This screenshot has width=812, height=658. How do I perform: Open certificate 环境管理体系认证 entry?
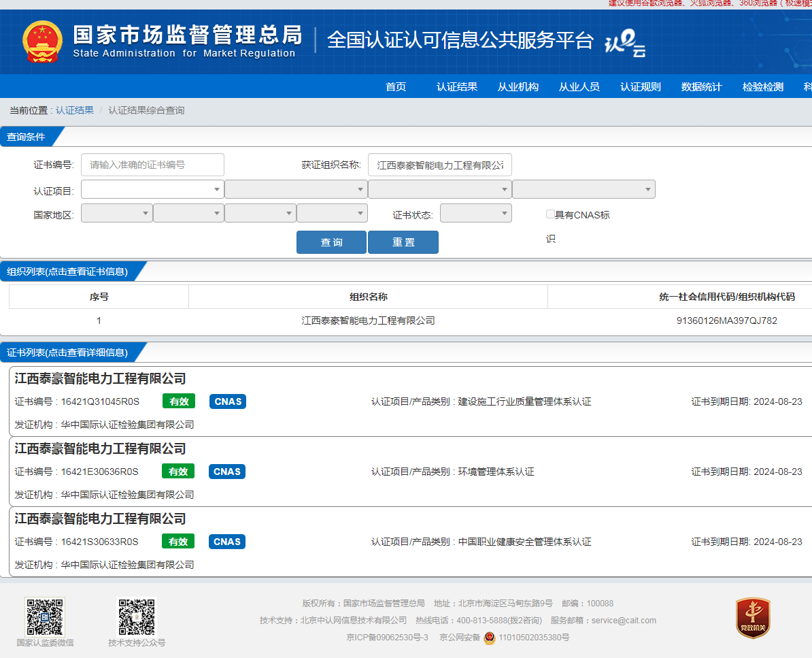tap(496, 472)
